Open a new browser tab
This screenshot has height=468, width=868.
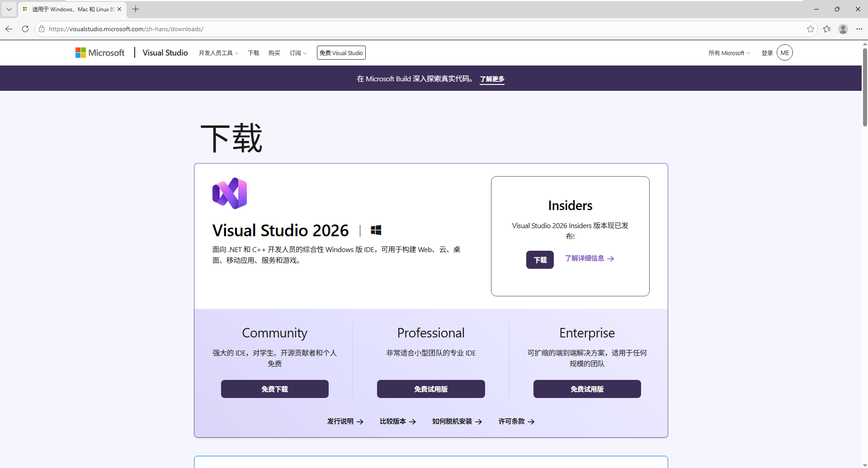[x=136, y=9]
